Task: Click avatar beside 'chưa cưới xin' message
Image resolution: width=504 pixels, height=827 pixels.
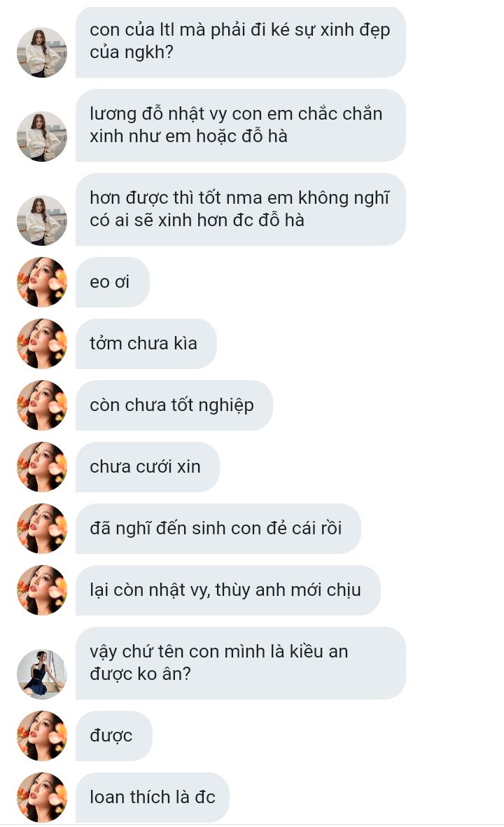Action: [42, 467]
